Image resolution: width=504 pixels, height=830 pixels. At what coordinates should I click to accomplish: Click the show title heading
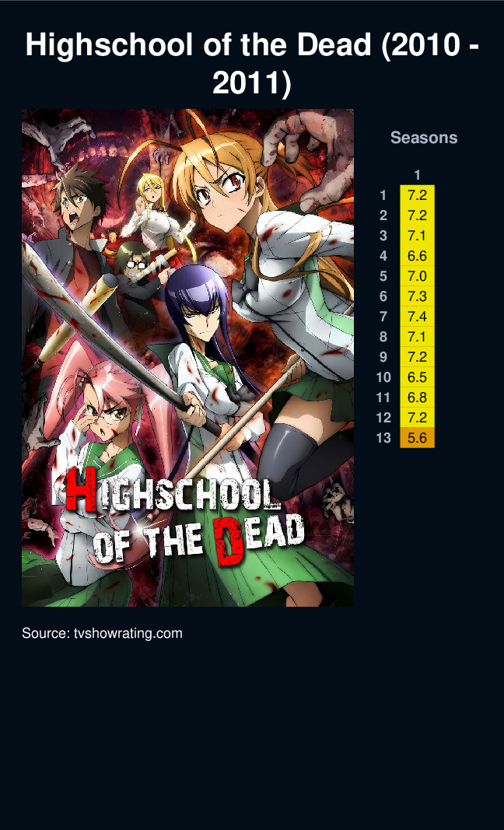coord(252,64)
